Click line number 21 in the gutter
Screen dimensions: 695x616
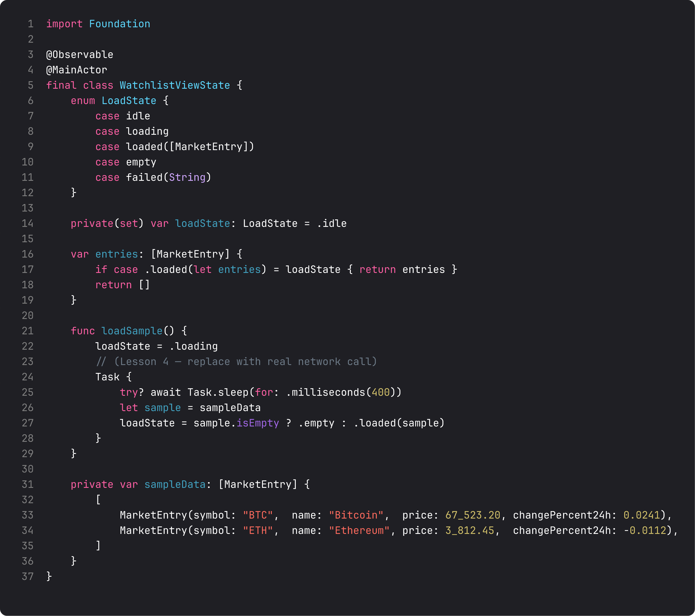coord(28,331)
